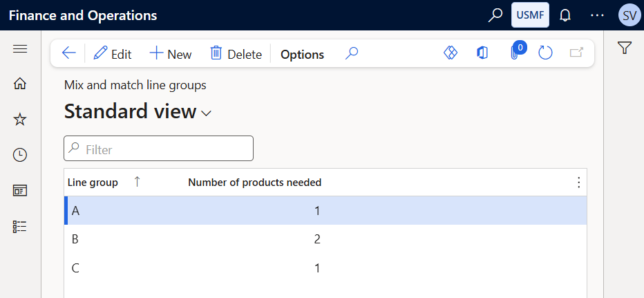
Task: Open the Options menu tab
Action: coord(302,54)
